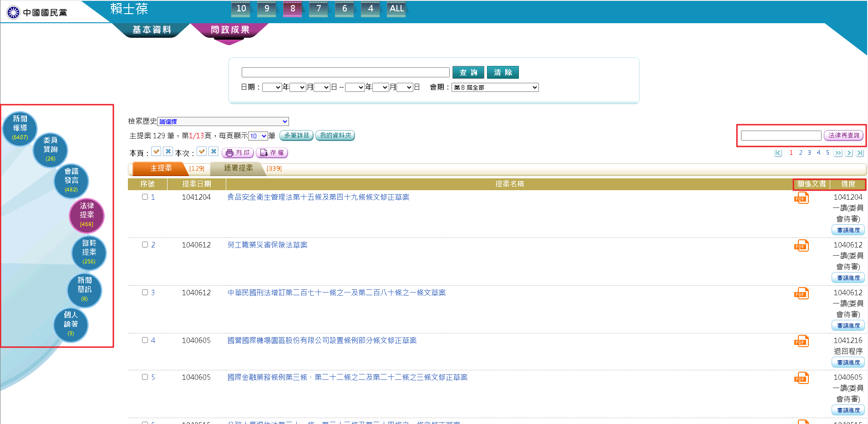
Task: Open the 會期 session dropdown
Action: pos(495,87)
